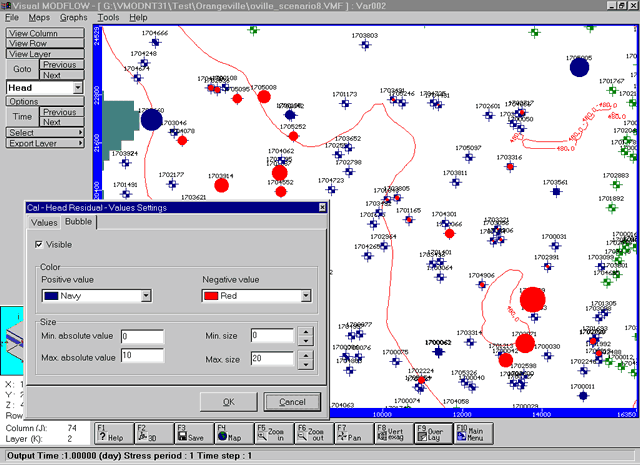Click Previous next to Goto
Image resolution: width=640 pixels, height=465 pixels.
tap(62, 65)
